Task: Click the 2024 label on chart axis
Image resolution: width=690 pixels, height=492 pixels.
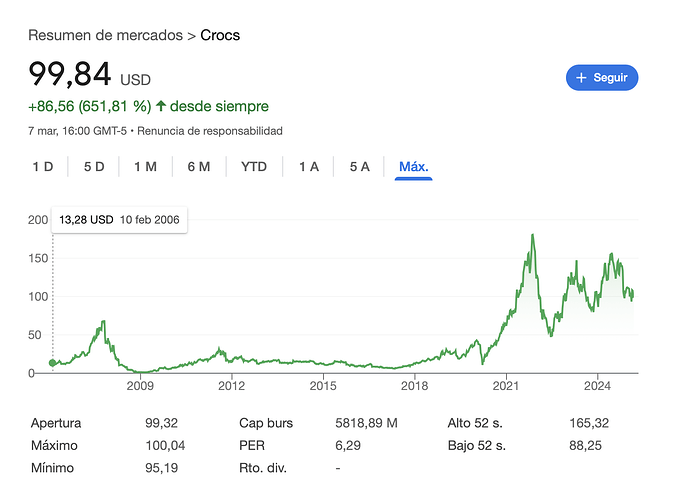Action: [597, 386]
